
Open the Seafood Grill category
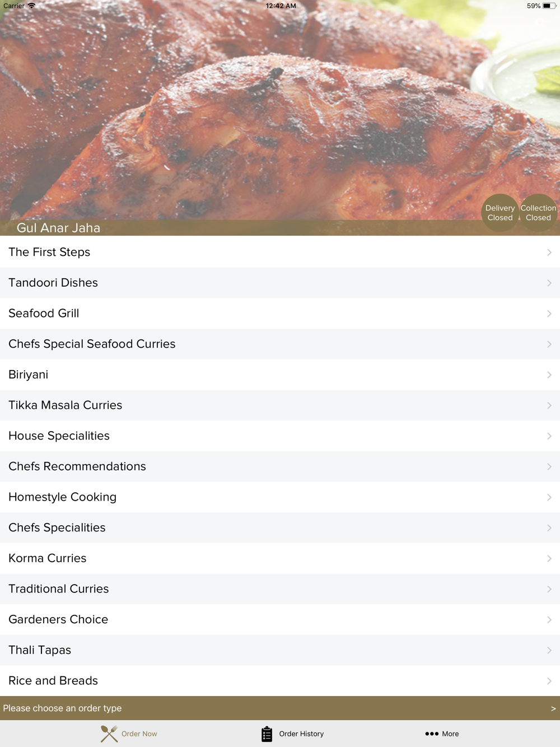pos(280,314)
